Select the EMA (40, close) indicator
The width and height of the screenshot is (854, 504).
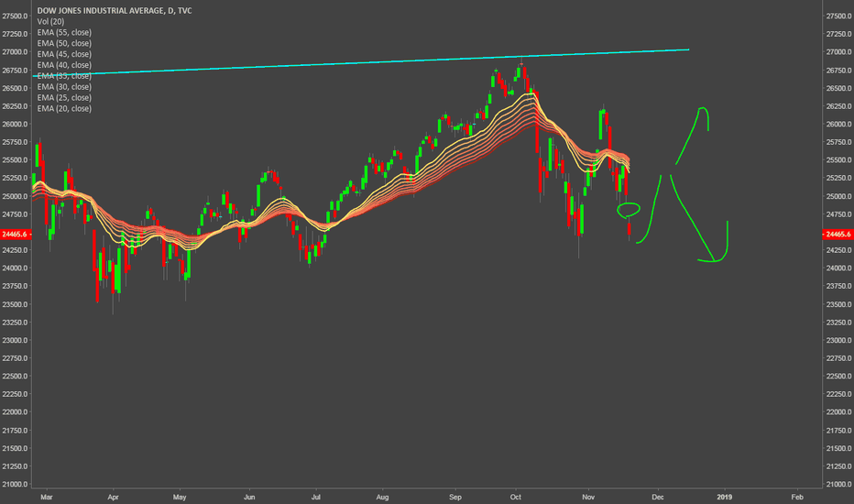(64, 65)
